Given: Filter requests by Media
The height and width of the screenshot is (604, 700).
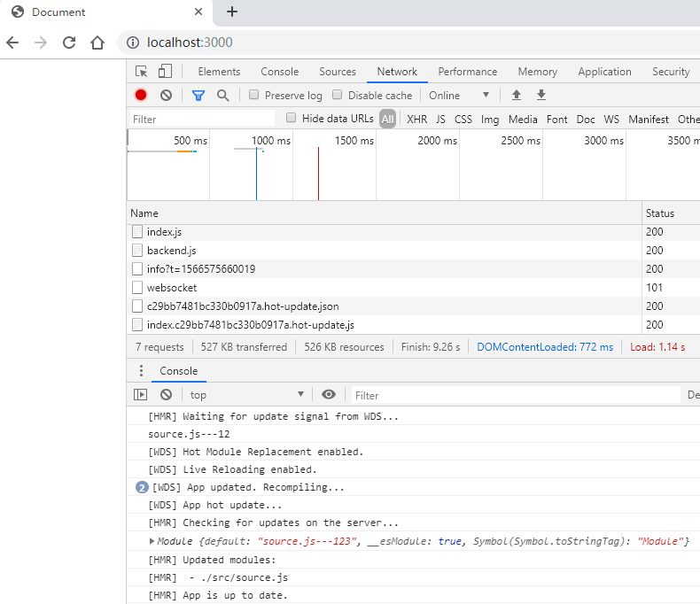Looking at the screenshot, I should (x=523, y=120).
